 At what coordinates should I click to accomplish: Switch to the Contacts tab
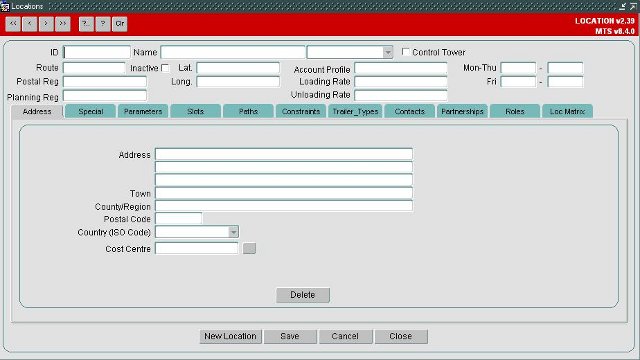[410, 111]
